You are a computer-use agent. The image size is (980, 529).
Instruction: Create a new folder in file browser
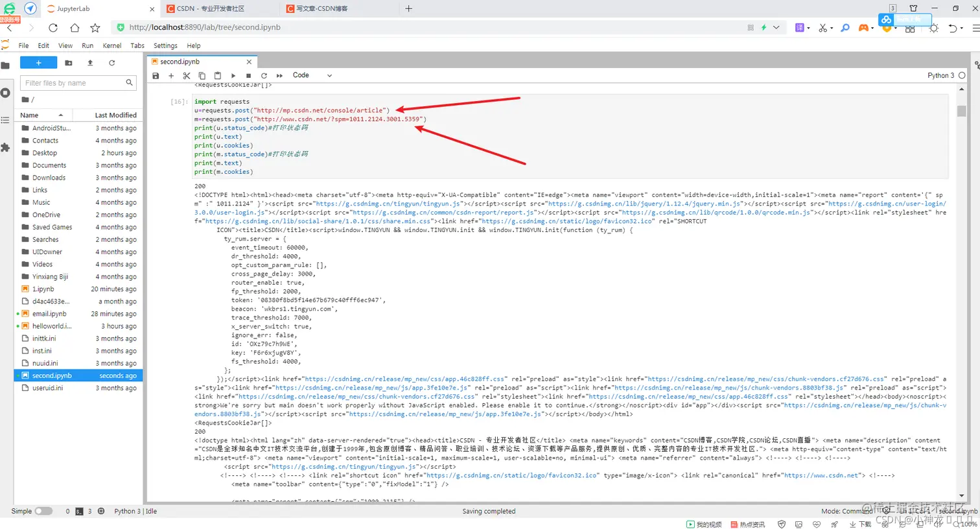[x=69, y=63]
